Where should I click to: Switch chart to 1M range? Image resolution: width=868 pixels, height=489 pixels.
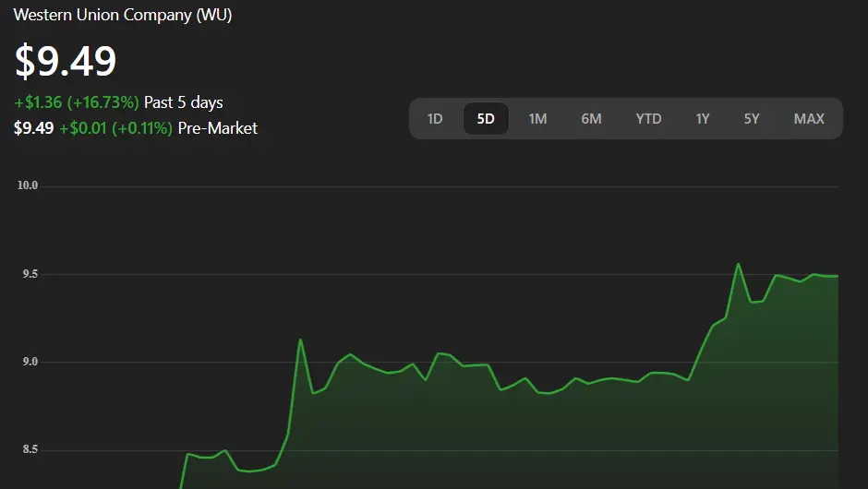(x=537, y=119)
